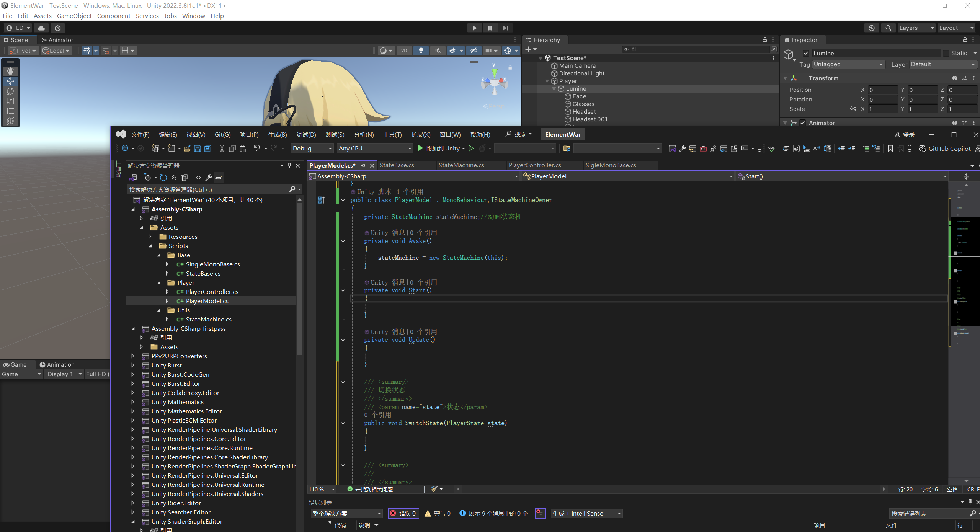Switch to the StateMachine.cs tab
Viewport: 980px width, 532px height.
(x=461, y=165)
